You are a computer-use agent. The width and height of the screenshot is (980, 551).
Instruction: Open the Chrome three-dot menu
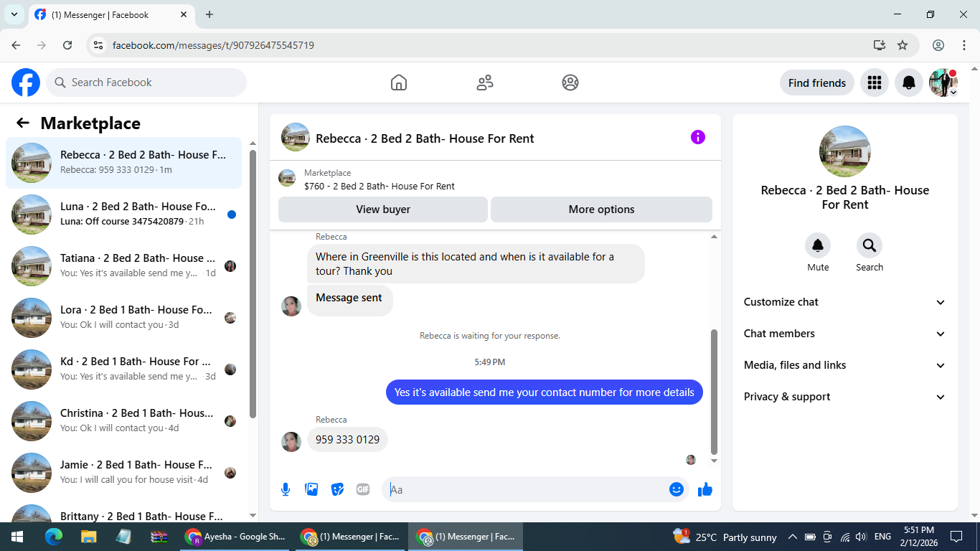point(964,45)
